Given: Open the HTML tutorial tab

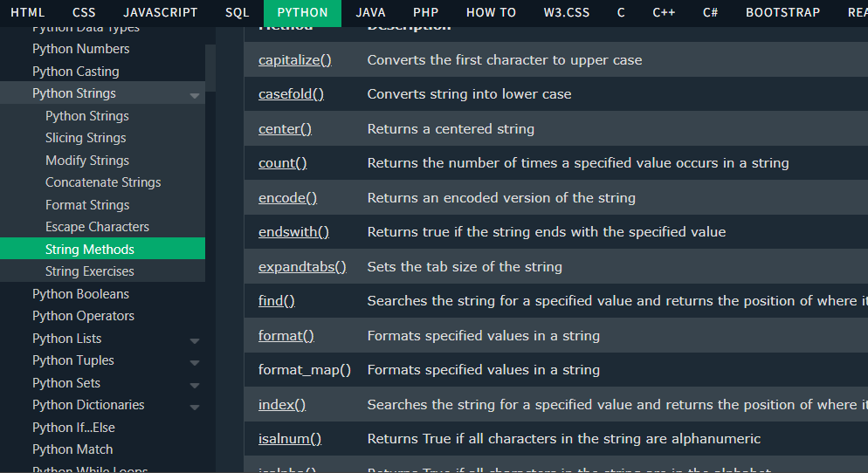Looking at the screenshot, I should [x=28, y=13].
